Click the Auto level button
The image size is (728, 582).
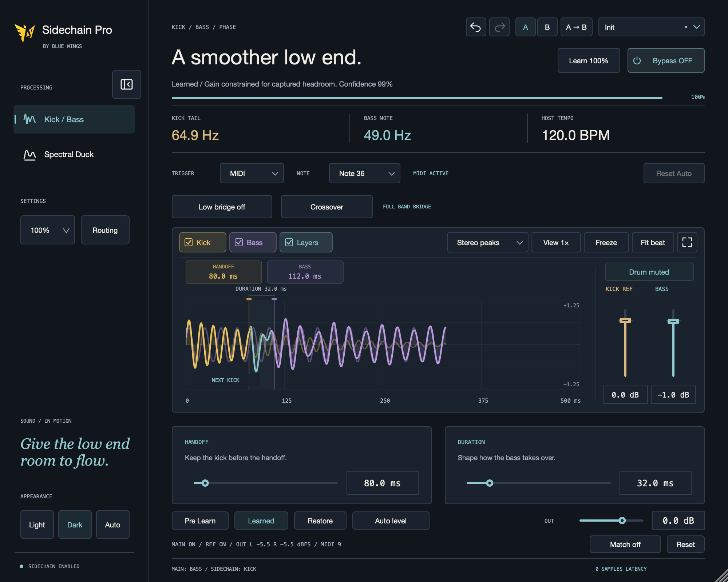[x=391, y=521]
